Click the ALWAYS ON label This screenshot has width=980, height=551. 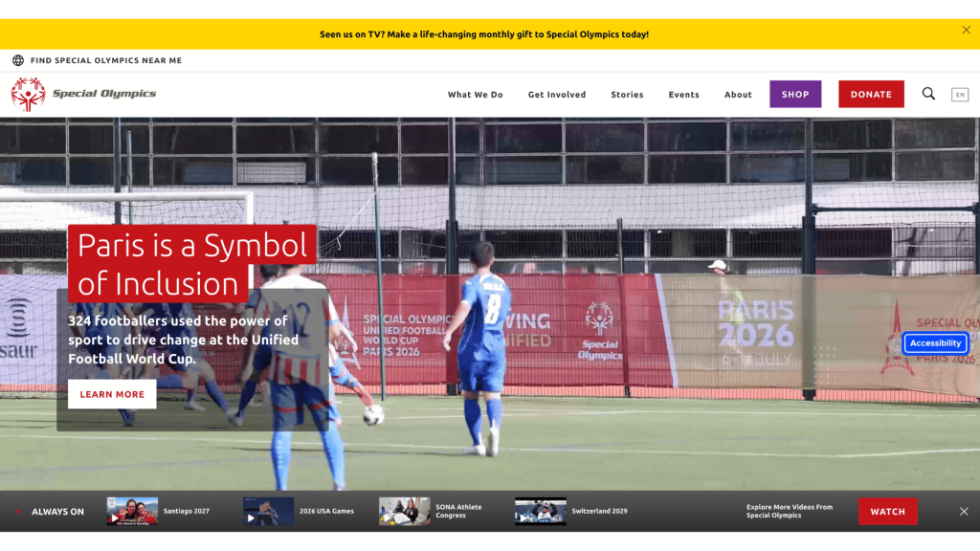(57, 512)
